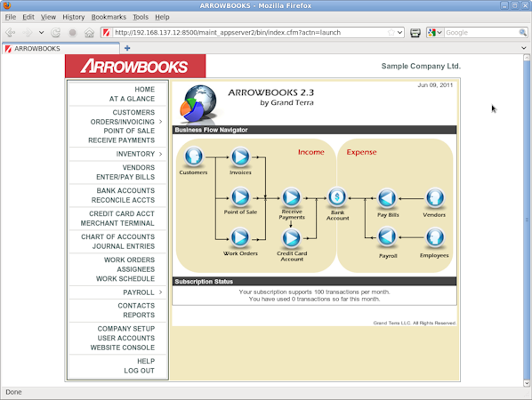Open POINT OF SALE sidebar link
This screenshot has height=400, width=532.
point(129,131)
